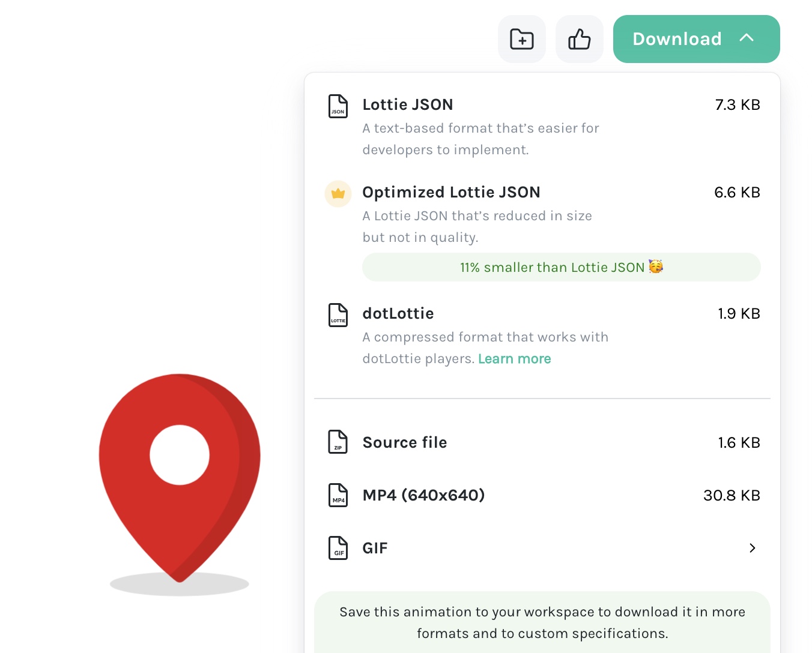
Task: Click the JSON file icon
Action: (338, 106)
